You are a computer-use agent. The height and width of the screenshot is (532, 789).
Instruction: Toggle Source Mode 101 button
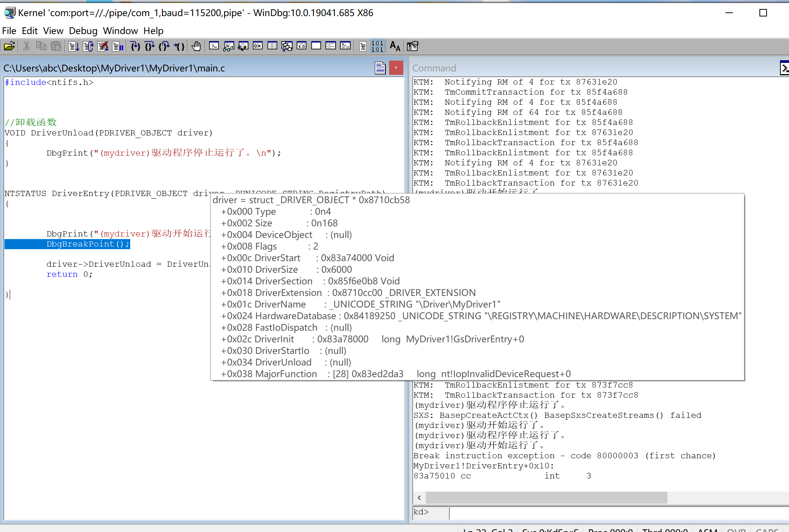(377, 46)
